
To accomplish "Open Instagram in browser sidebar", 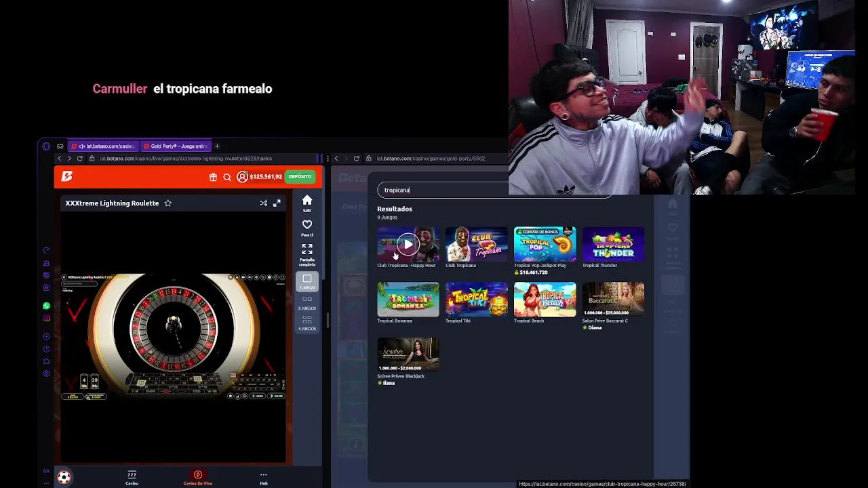I will pyautogui.click(x=46, y=318).
